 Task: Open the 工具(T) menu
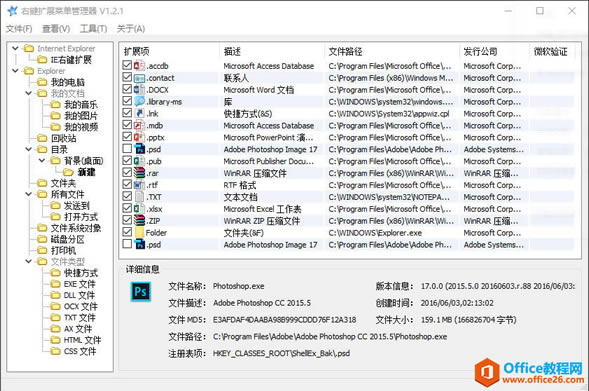[94, 29]
